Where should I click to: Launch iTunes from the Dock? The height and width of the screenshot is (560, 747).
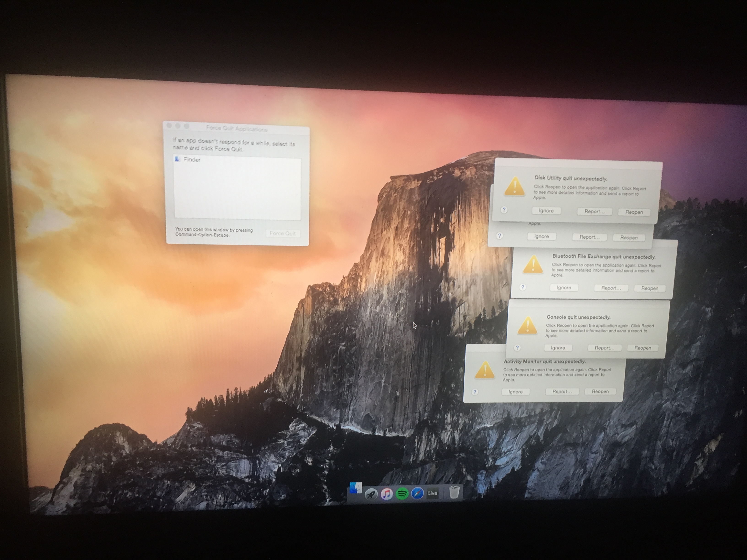(386, 494)
